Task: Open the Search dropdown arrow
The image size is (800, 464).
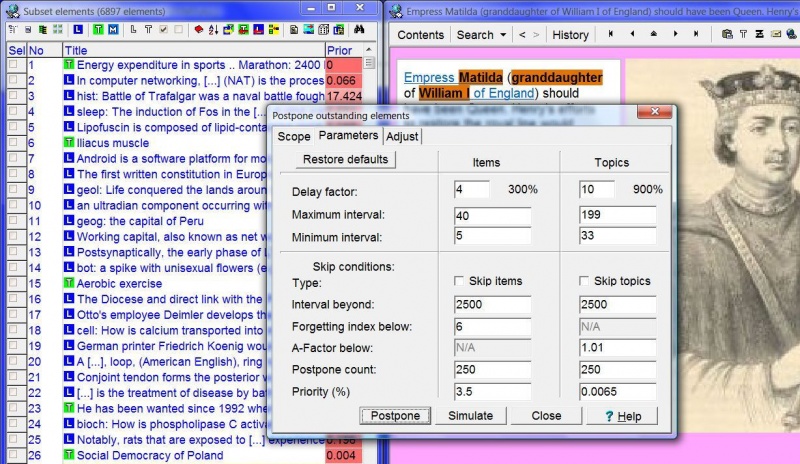Action: [x=503, y=35]
